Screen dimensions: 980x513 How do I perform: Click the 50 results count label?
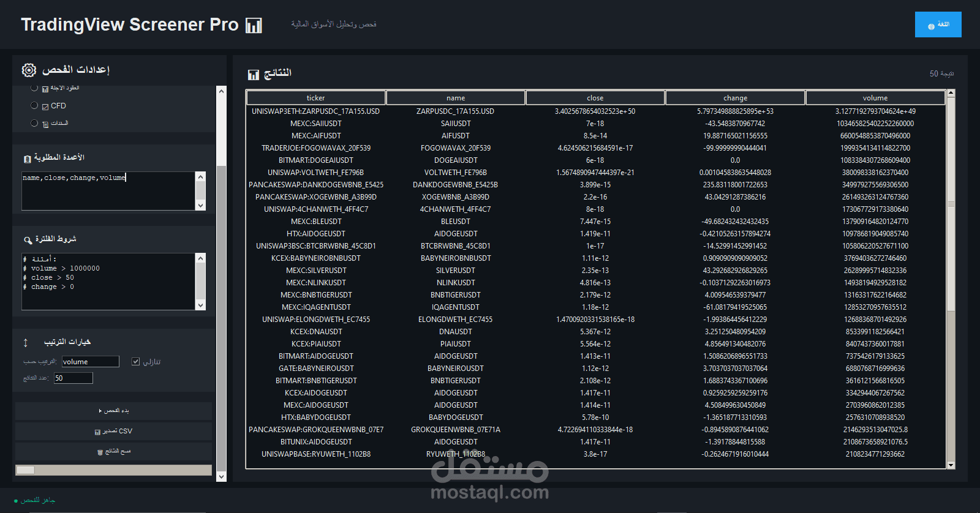coord(941,73)
